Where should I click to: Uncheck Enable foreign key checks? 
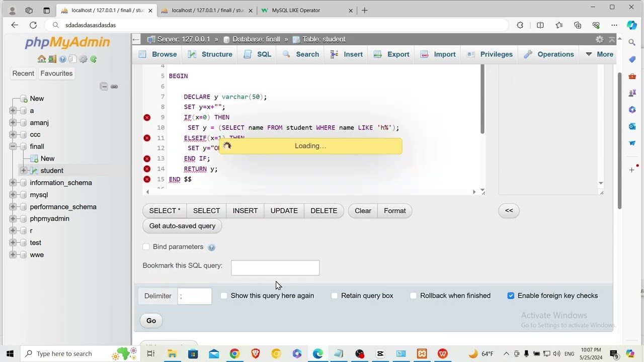pos(511,296)
